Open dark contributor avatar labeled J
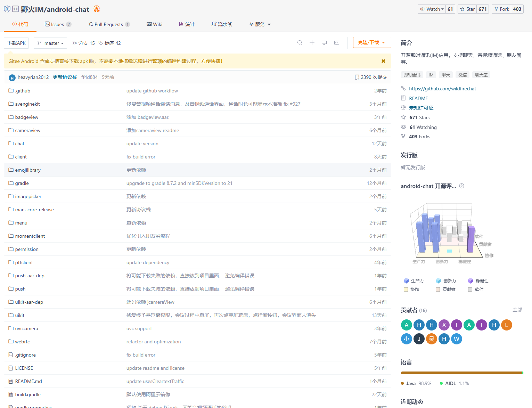Viewport: 532px width, 408px height. coord(419,339)
